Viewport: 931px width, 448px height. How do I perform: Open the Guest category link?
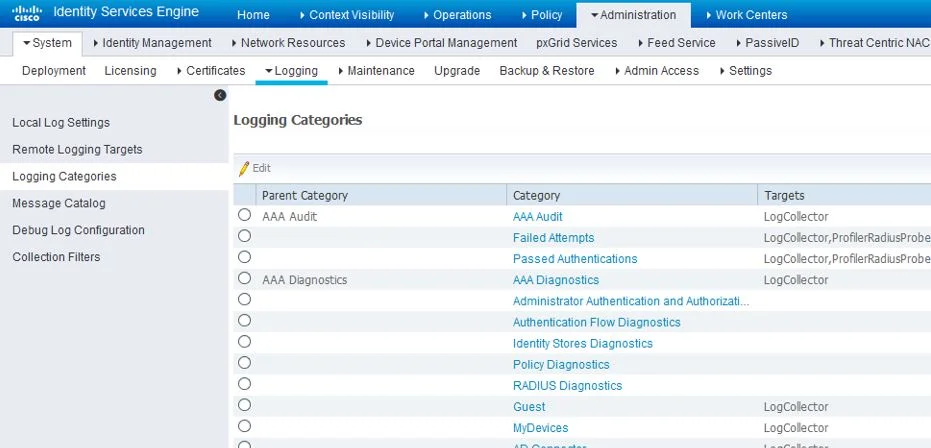pos(529,406)
